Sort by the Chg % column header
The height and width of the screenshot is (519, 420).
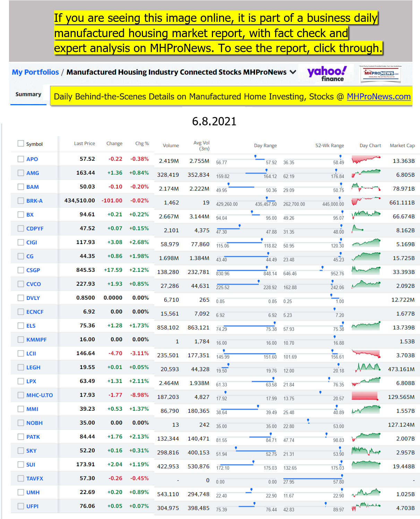click(142, 144)
